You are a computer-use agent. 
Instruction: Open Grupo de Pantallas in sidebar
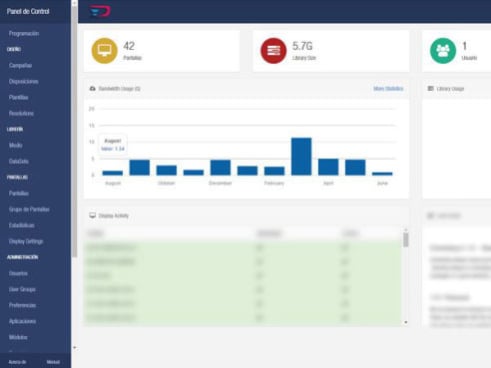[29, 209]
